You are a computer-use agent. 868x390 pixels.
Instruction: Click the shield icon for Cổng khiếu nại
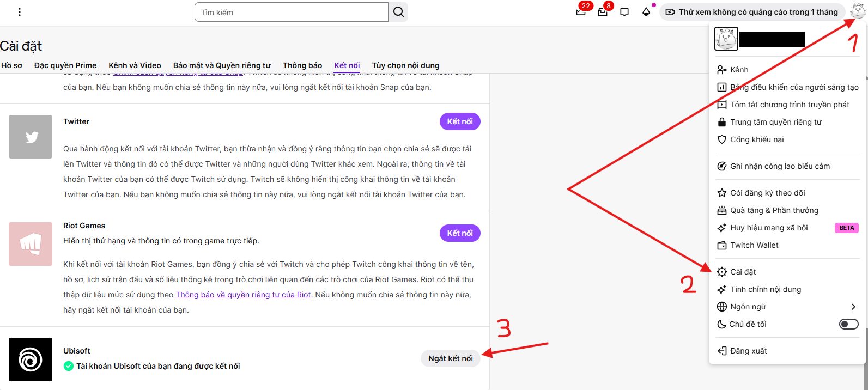(722, 139)
